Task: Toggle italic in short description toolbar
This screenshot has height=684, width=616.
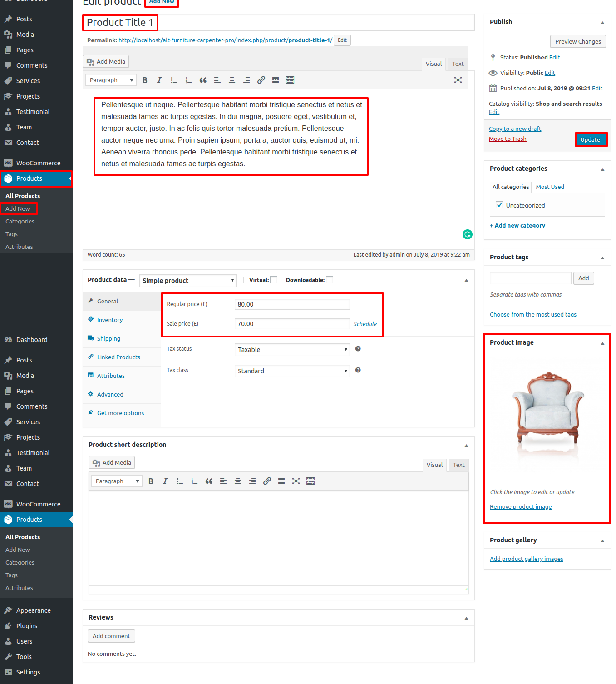Action: [165, 481]
